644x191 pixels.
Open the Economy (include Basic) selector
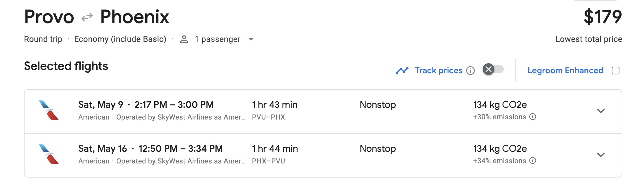120,39
